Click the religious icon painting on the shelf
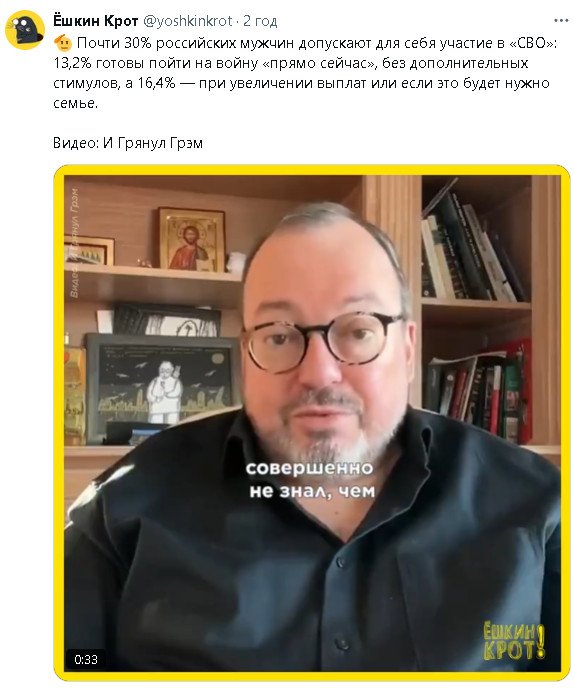The width and height of the screenshot is (574, 688). point(192,240)
